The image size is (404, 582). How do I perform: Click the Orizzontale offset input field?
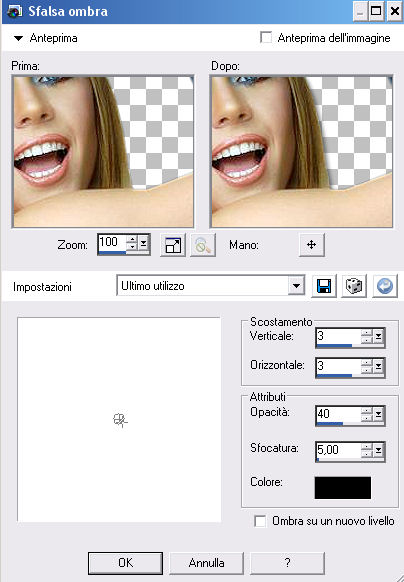338,366
